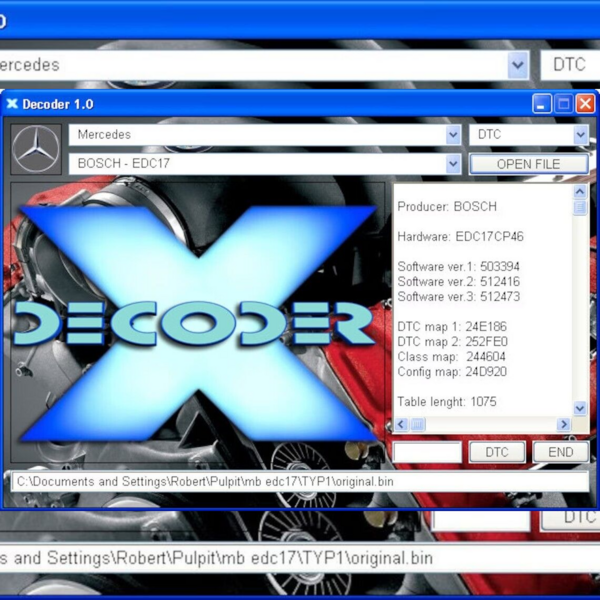The image size is (600, 600).
Task: Open the DTC mode dropdown in Decoder window
Action: 581,135
